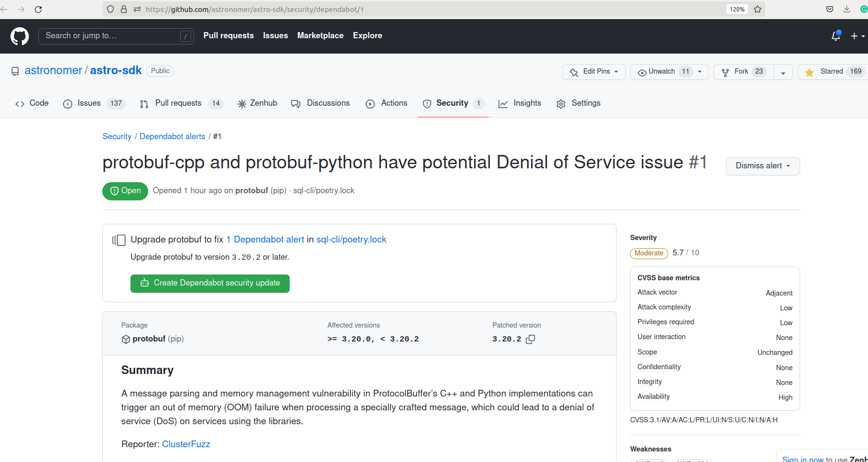Click the GitHub Octocat logo
Image resolution: width=868 pixels, height=462 pixels.
[x=20, y=36]
